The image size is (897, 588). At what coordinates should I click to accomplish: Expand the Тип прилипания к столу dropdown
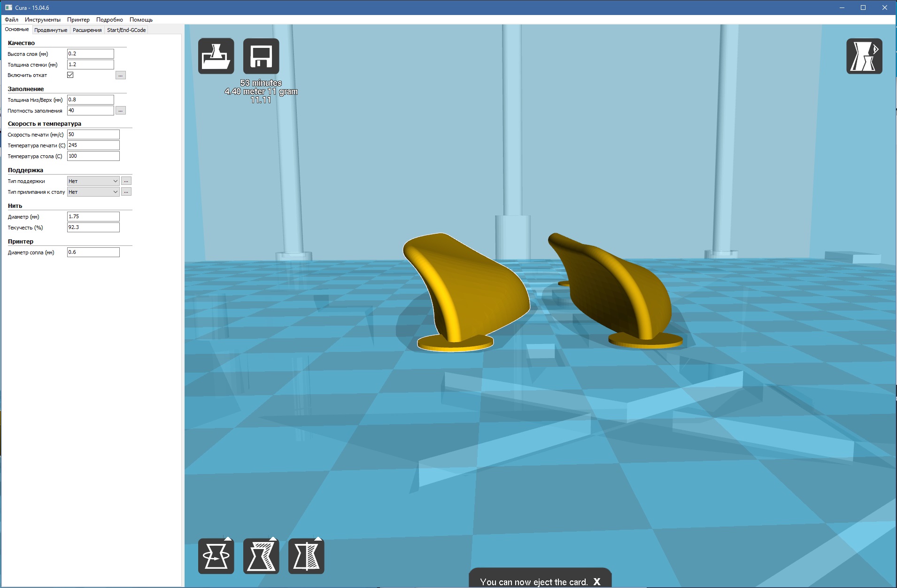point(93,192)
